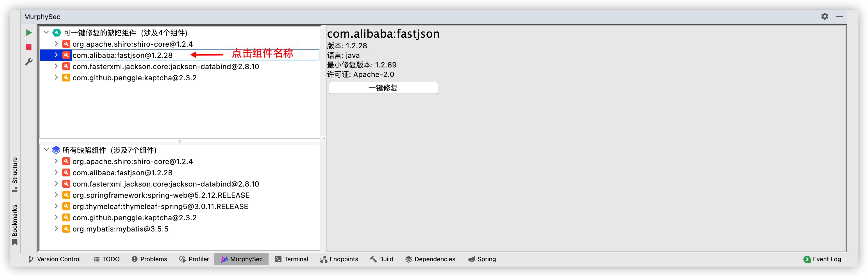
Task: Show the Dependencies tab
Action: pyautogui.click(x=430, y=259)
